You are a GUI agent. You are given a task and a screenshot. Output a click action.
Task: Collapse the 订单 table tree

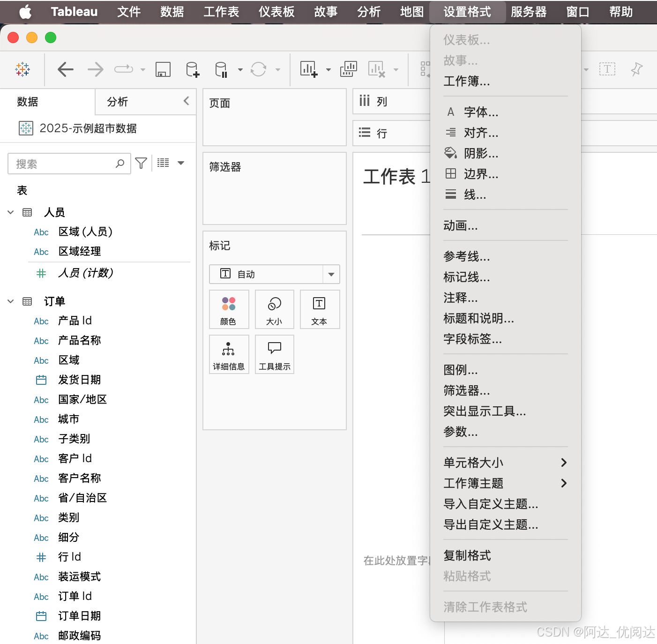[x=11, y=301]
